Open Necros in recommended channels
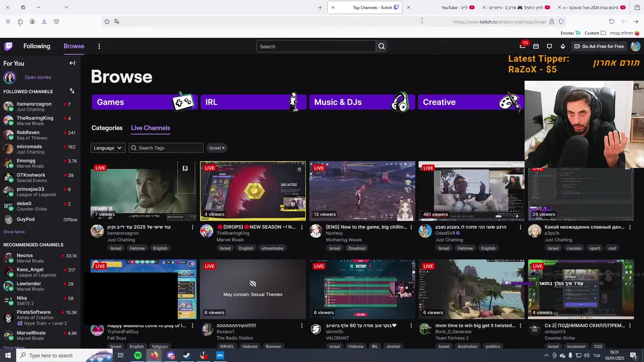The height and width of the screenshot is (362, 644). coord(40,258)
